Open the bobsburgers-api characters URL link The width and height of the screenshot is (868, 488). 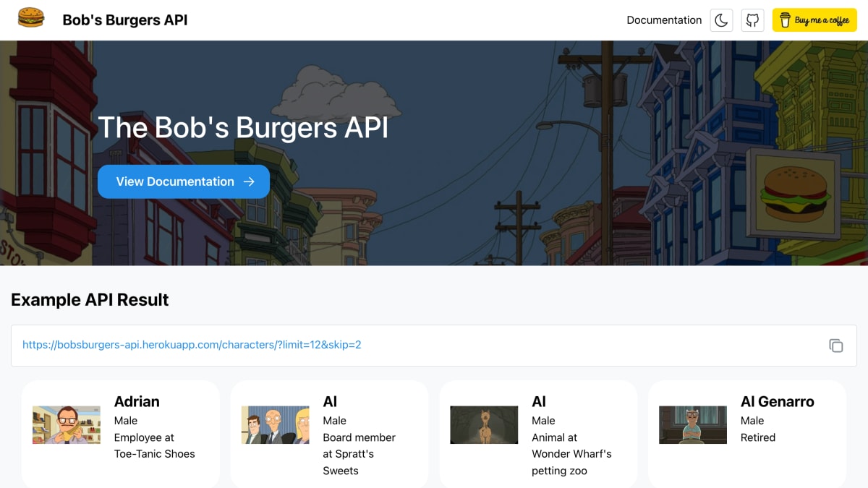tap(192, 345)
